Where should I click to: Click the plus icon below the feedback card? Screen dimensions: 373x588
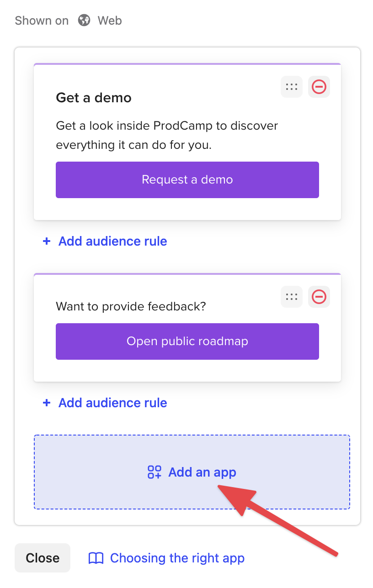coord(46,403)
